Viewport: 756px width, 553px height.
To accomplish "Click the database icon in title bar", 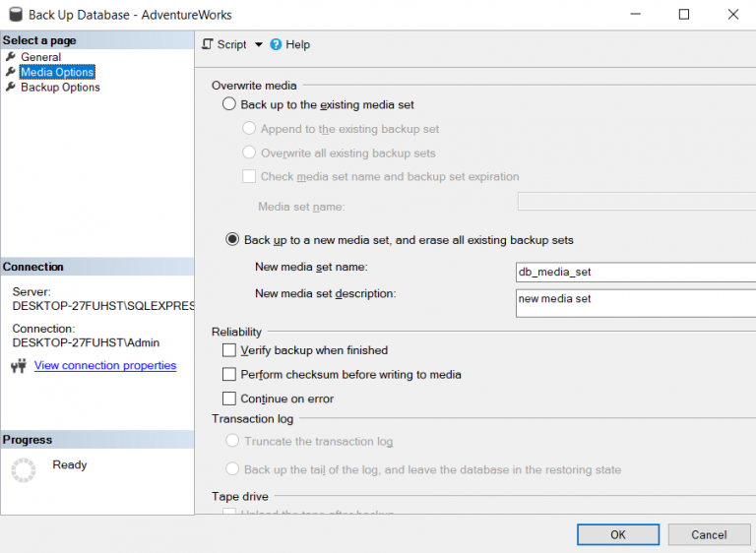I will pyautogui.click(x=14, y=15).
